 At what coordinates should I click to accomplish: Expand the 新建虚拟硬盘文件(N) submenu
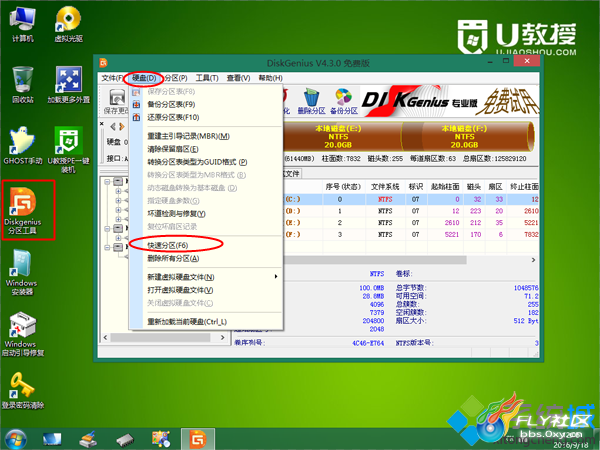206,277
